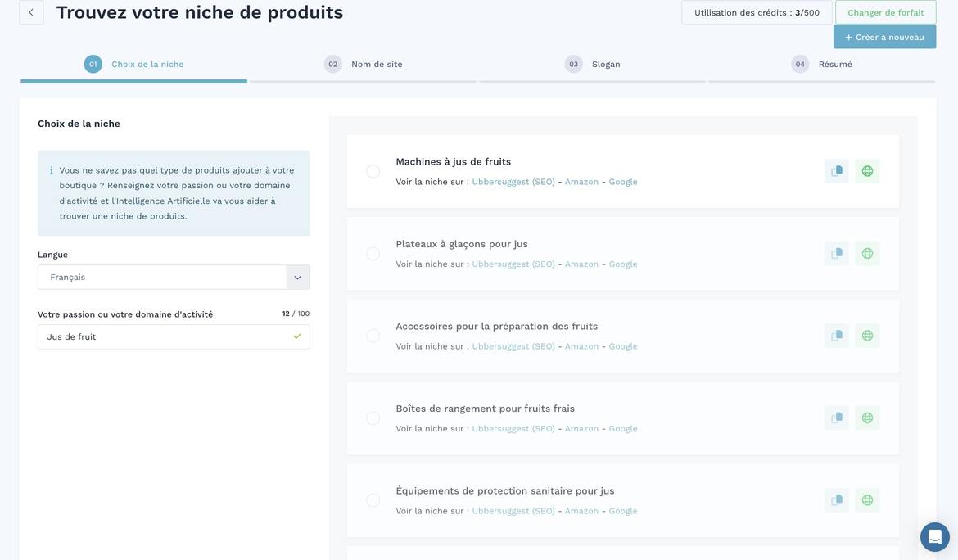Open globe icon for 'Machines à jus de fruits'

(867, 171)
